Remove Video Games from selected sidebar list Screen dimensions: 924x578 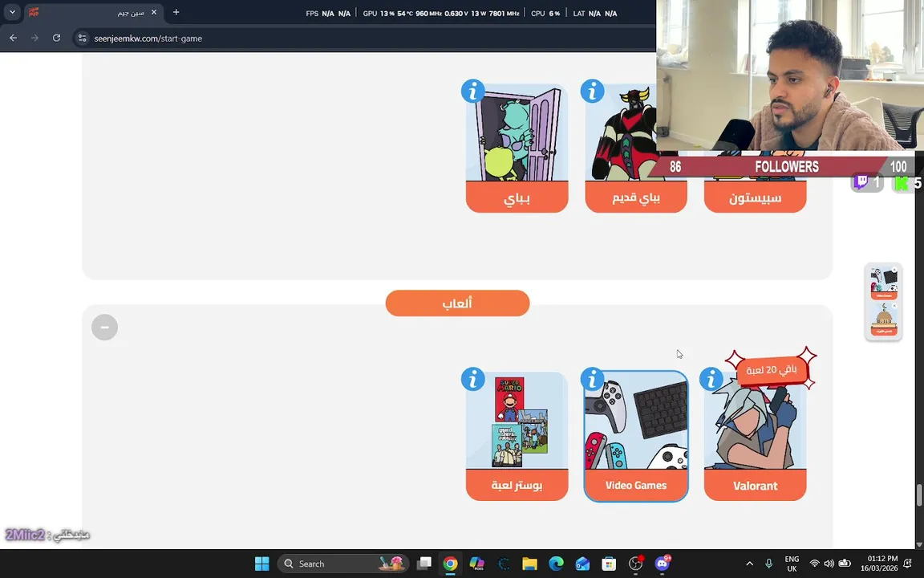(x=894, y=270)
